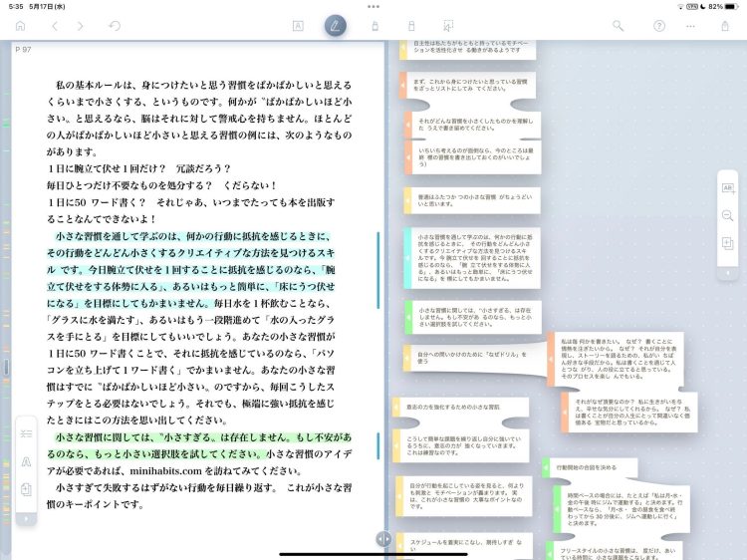Screen dimensions: 747x560
Task: Navigate forward with the right chevron
Action: coord(80,26)
